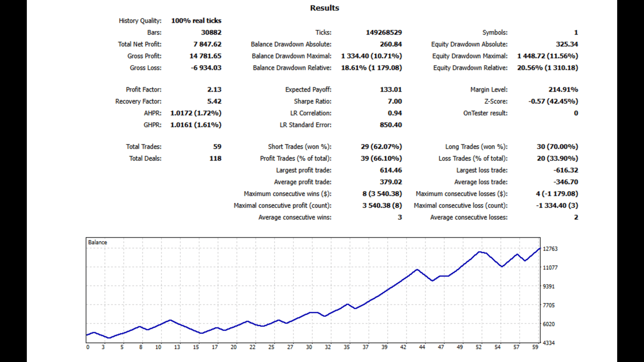This screenshot has height=362, width=644.
Task: Click the Largest loss trade value
Action: pos(566,170)
